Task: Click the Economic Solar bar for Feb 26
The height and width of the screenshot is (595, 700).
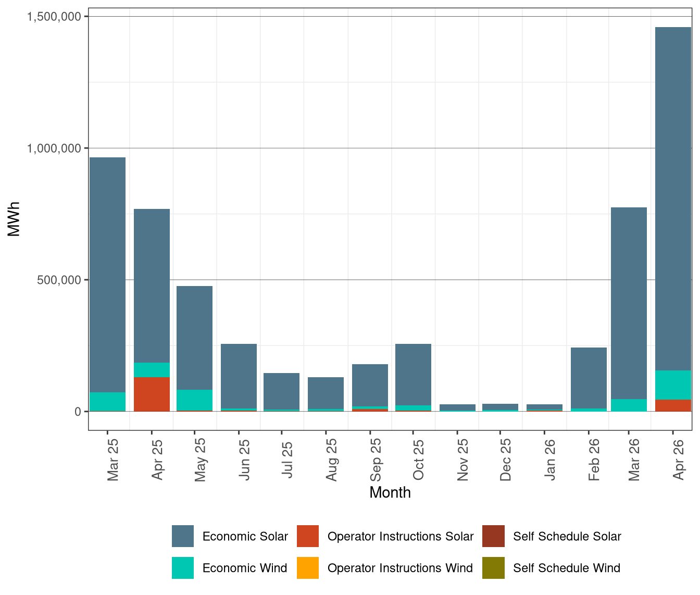Action: (x=589, y=378)
